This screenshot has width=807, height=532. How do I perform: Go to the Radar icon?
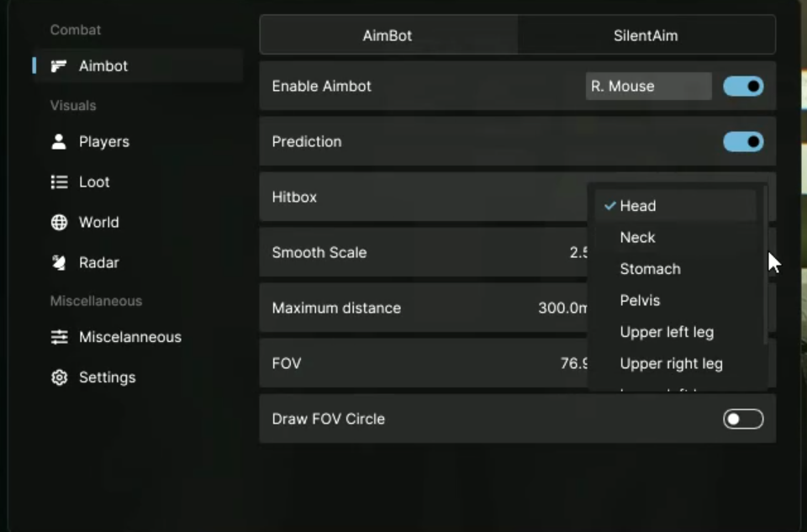pyautogui.click(x=59, y=262)
